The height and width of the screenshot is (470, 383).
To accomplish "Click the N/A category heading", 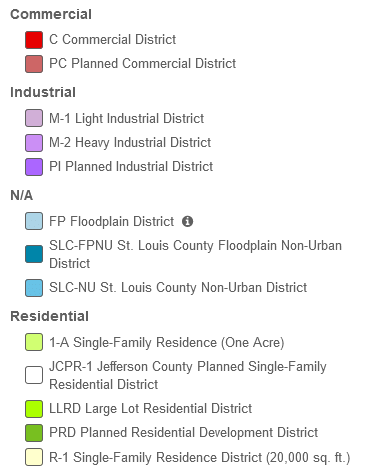I will click(22, 195).
